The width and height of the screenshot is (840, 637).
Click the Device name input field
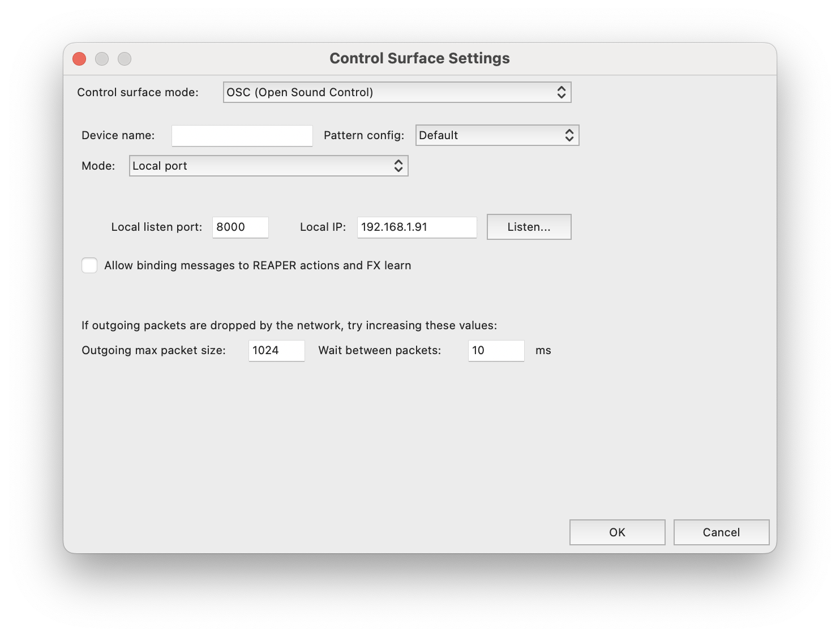(242, 136)
